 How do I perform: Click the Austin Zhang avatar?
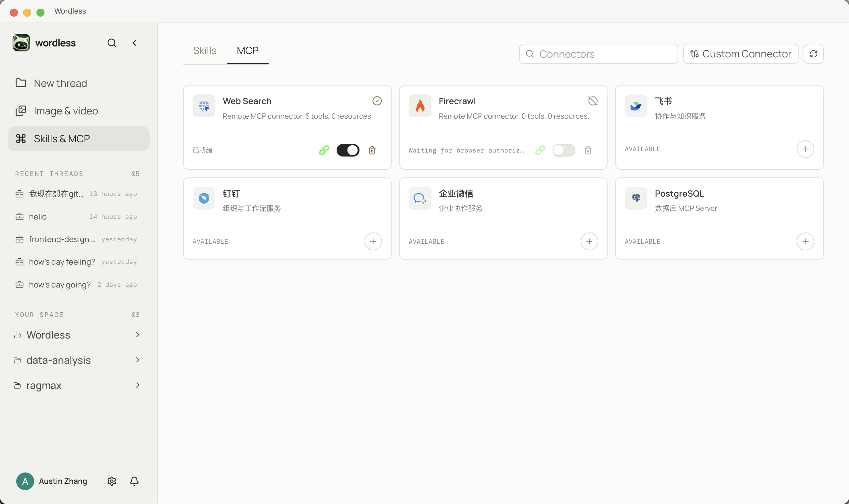click(25, 481)
